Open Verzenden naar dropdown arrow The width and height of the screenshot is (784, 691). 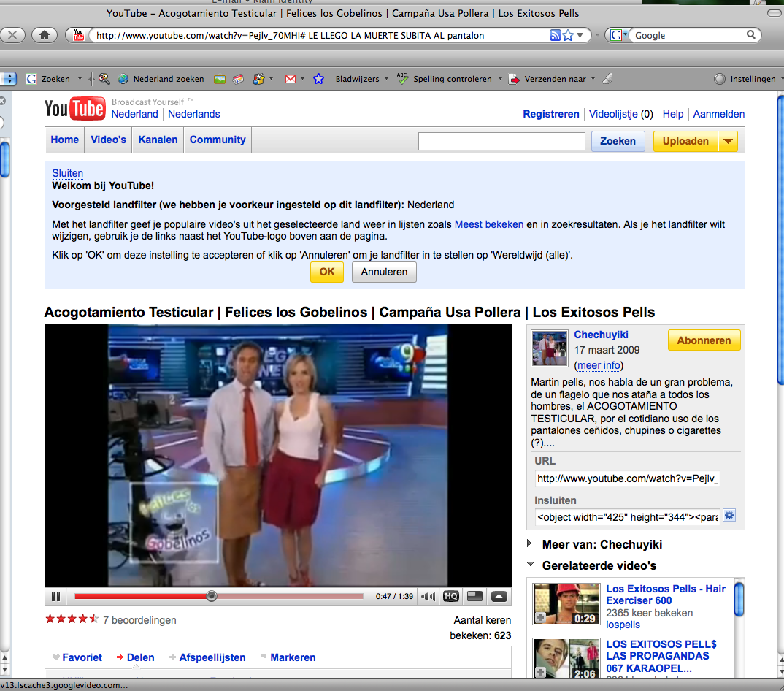[593, 79]
